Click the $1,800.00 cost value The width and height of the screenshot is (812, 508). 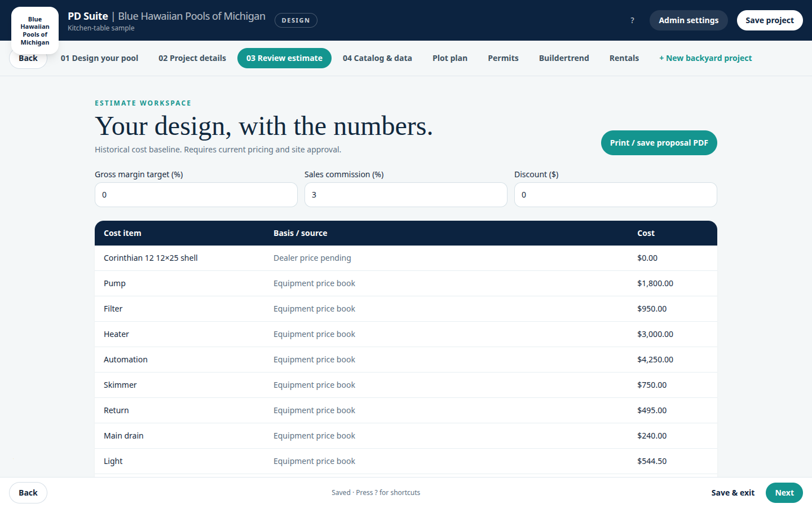pos(655,283)
